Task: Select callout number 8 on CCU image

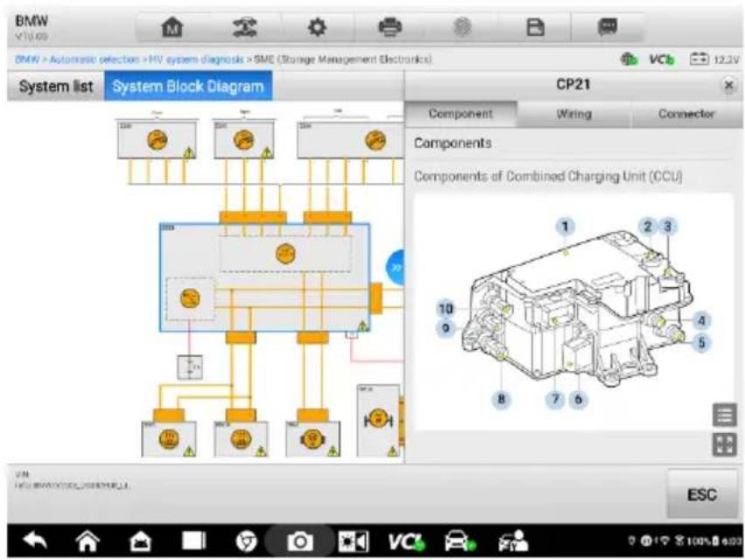Action: [x=502, y=399]
